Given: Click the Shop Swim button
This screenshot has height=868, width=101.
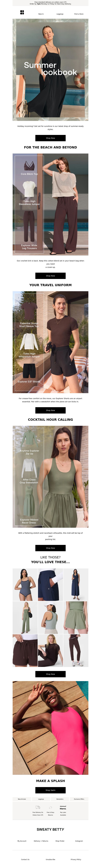Looking at the screenshot, I should point(50,790).
